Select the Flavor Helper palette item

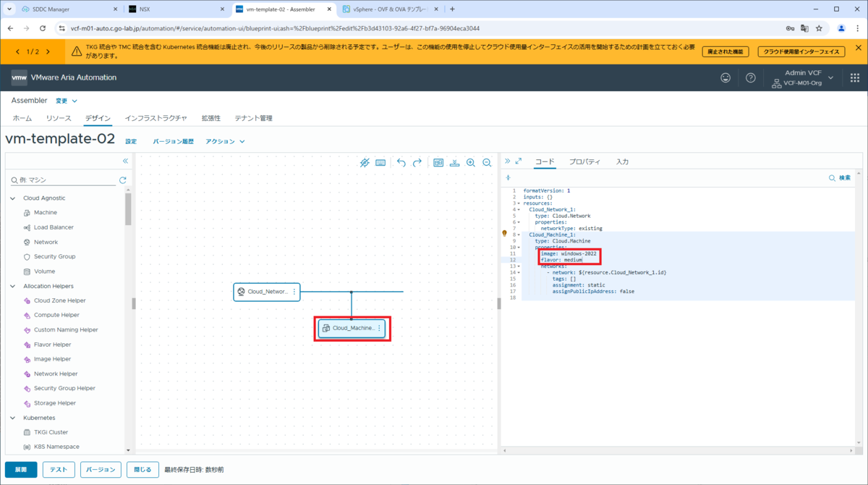tap(52, 345)
